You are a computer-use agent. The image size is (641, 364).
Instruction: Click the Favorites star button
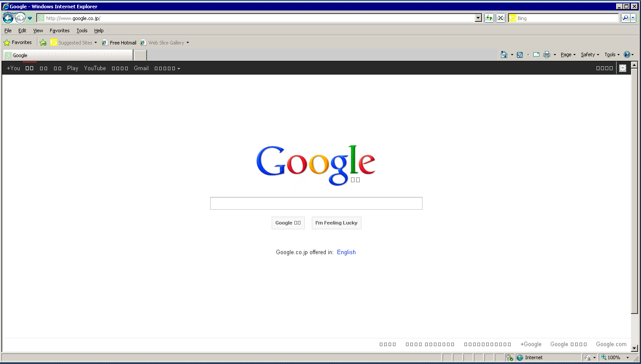[x=18, y=42]
